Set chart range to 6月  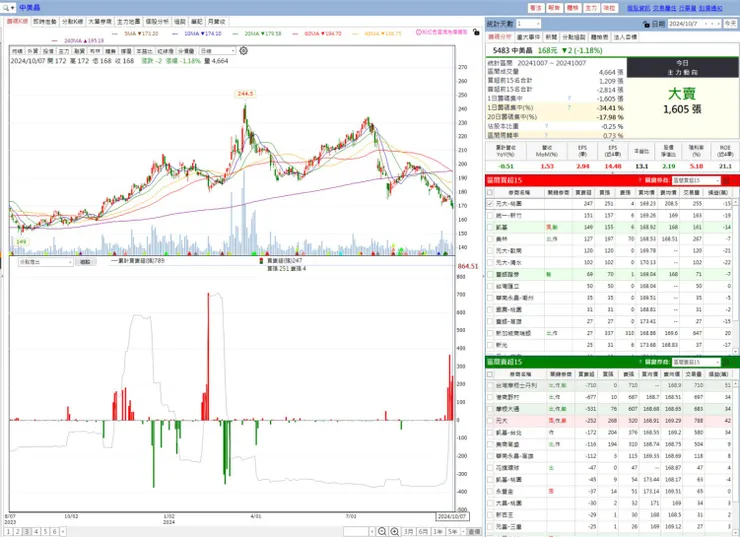[423, 531]
